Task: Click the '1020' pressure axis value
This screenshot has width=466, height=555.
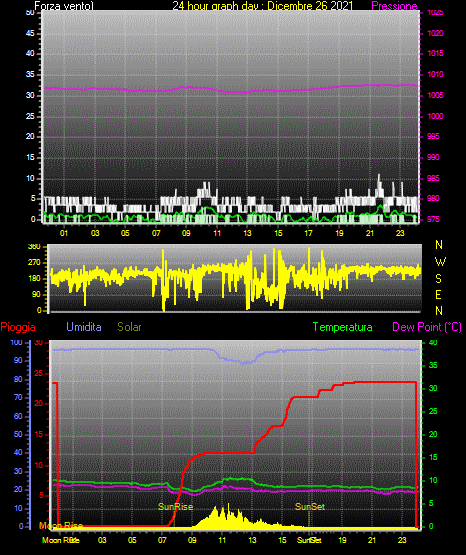Action: point(435,33)
